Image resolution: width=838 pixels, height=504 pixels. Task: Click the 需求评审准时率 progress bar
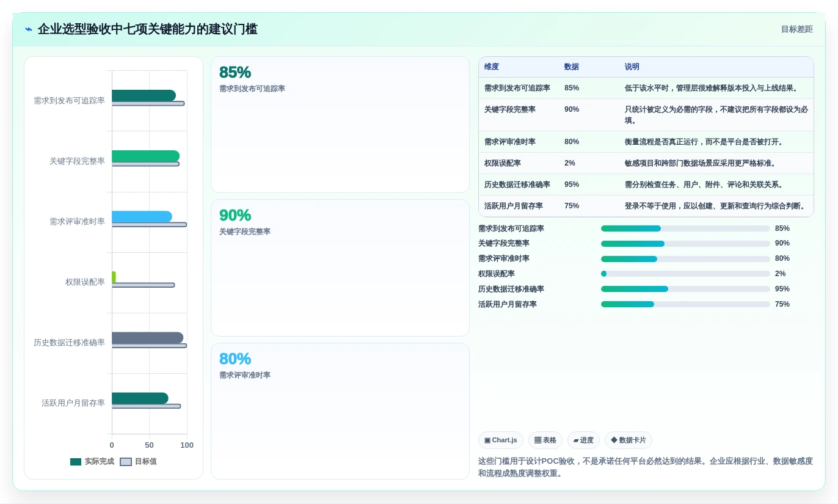(685, 259)
